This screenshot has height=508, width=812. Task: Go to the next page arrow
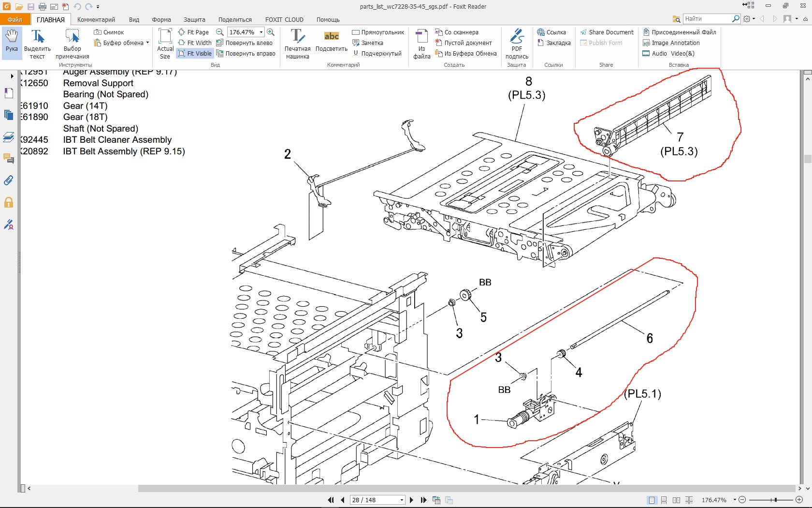[411, 500]
